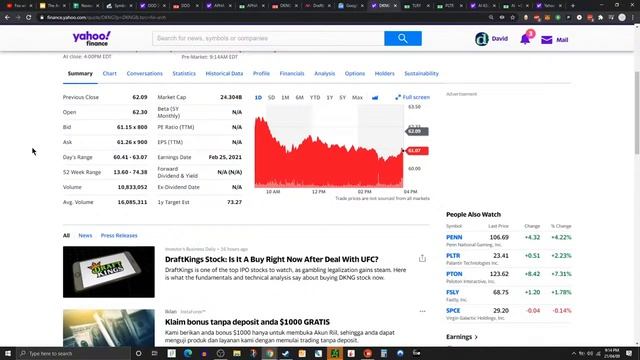Screen dimensions: 640x360
Task: Select the Max chart range
Action: [357, 98]
